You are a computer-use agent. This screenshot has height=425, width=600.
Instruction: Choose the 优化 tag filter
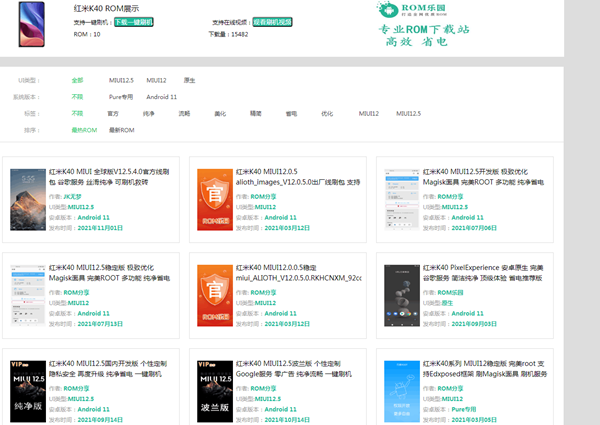coord(327,113)
